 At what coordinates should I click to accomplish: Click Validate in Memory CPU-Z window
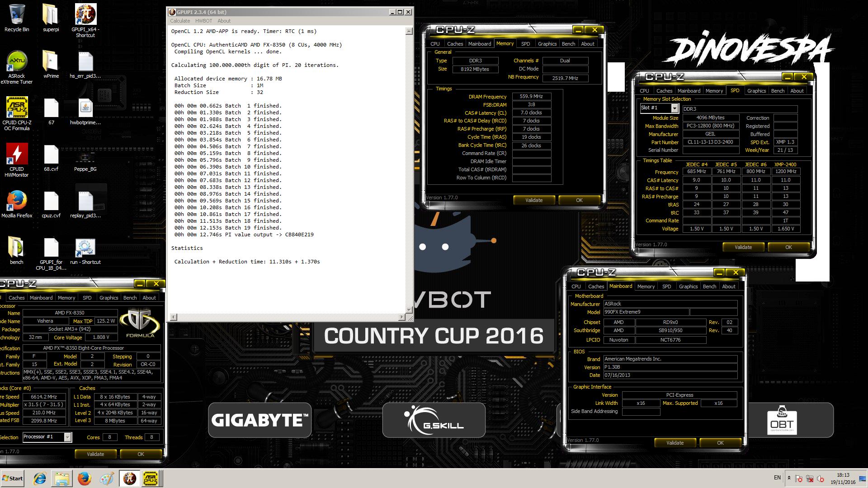534,200
